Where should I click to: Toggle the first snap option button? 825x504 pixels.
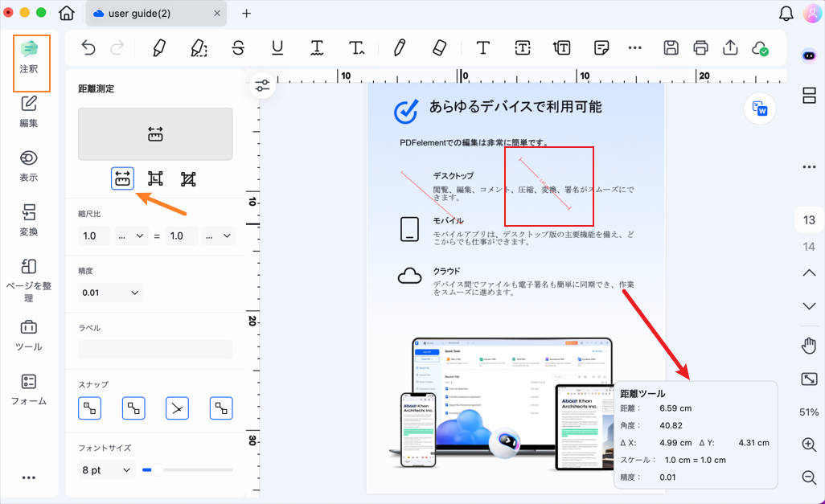pyautogui.click(x=90, y=408)
